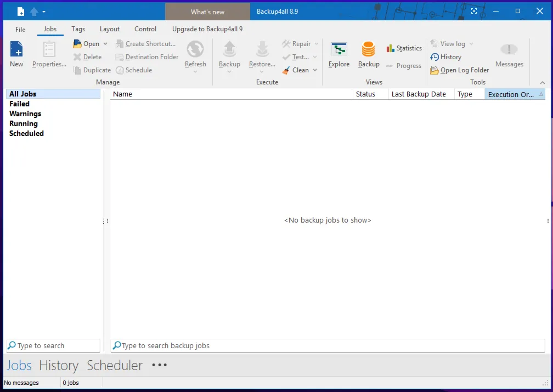Select the Warnings filter
Viewport: 553px width, 392px height.
coord(25,114)
